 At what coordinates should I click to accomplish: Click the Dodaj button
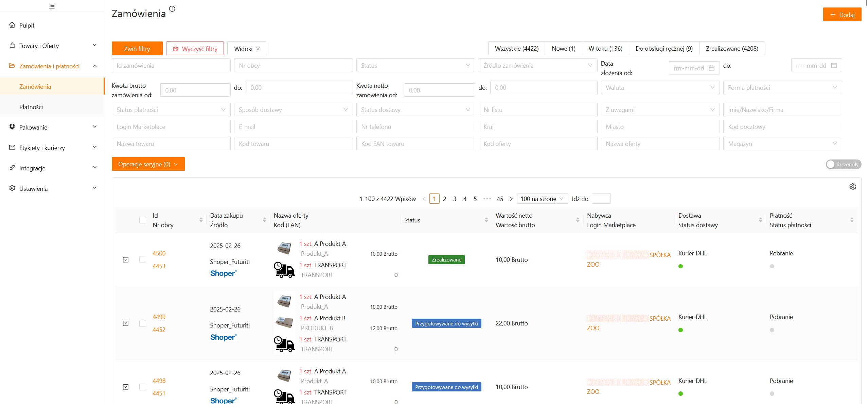point(842,15)
